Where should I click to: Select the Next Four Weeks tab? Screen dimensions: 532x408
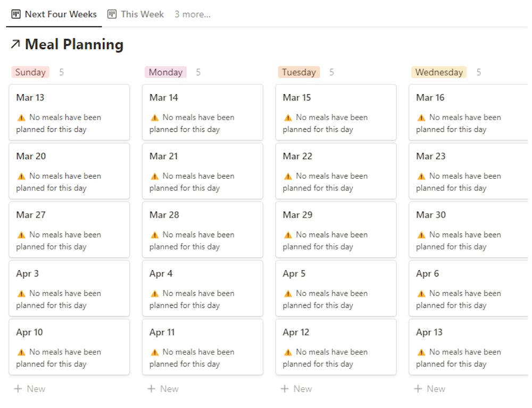point(54,14)
